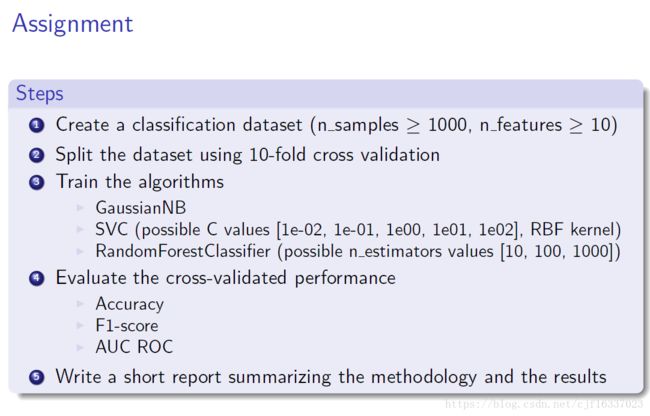Click the triangle bullet before RandomForestClassifier
Viewport: 650px width, 416px height.
pyautogui.click(x=81, y=251)
